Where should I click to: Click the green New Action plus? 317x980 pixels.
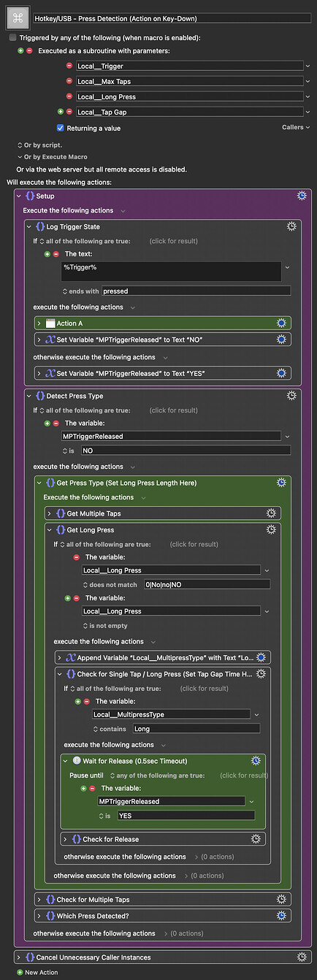[20, 972]
